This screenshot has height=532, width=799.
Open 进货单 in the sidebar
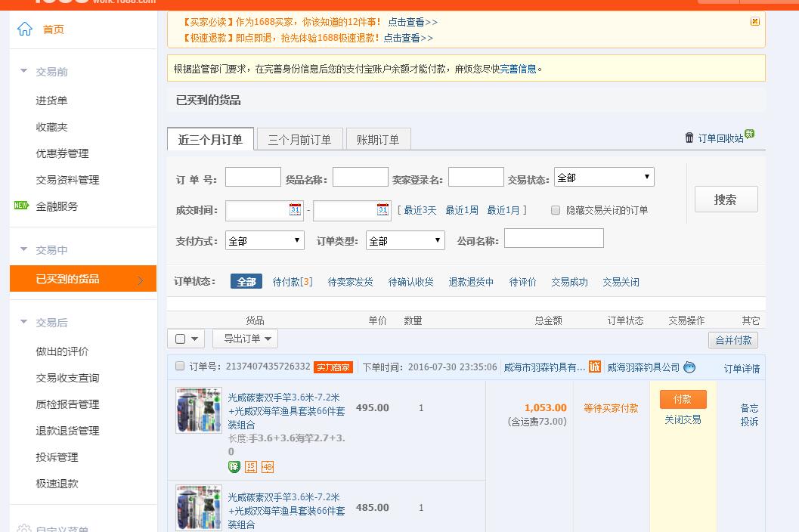tap(51, 101)
